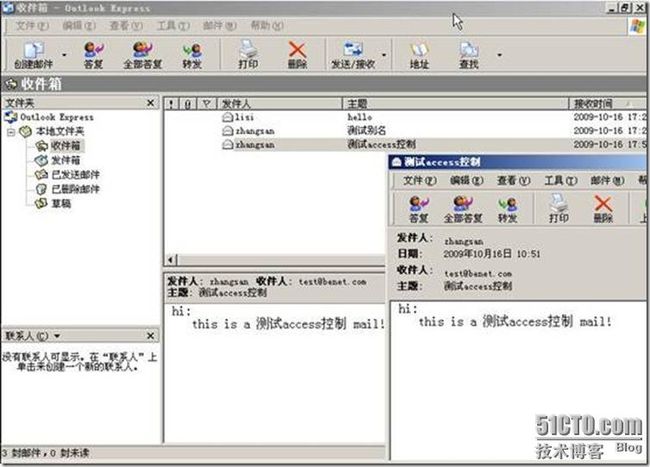Image resolution: width=650 pixels, height=467 pixels.
Task: Open the View (查看) menu in main window
Action: [x=126, y=26]
